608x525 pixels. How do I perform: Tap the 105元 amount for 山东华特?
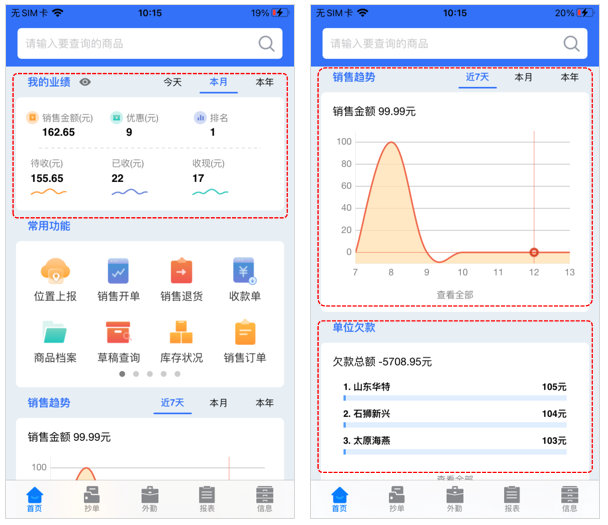point(554,387)
